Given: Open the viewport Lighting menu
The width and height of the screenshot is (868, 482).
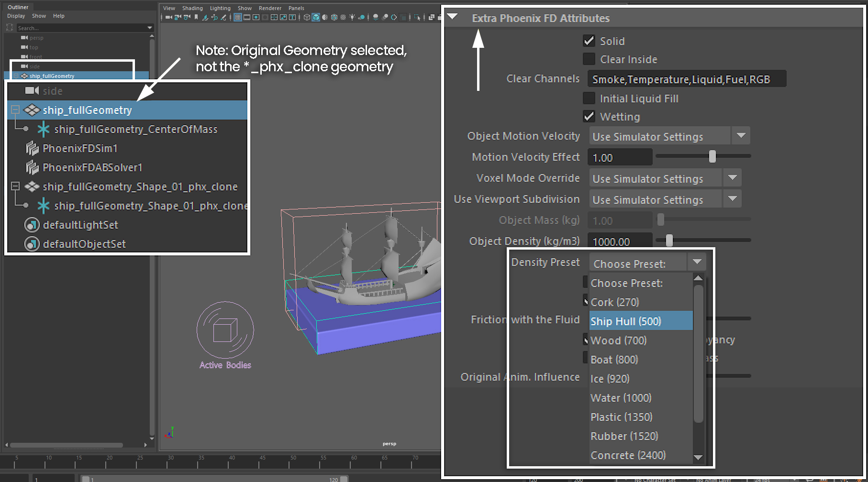Looking at the screenshot, I should point(220,8).
